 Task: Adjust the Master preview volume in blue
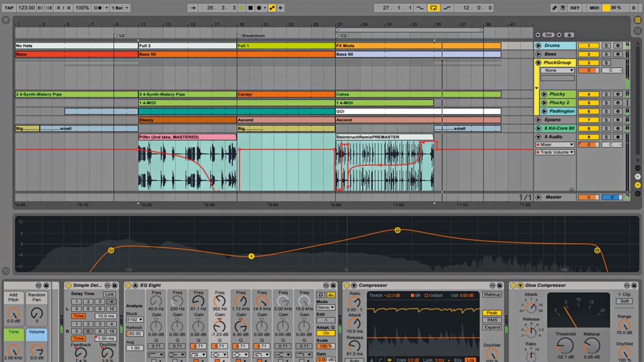pyautogui.click(x=612, y=197)
